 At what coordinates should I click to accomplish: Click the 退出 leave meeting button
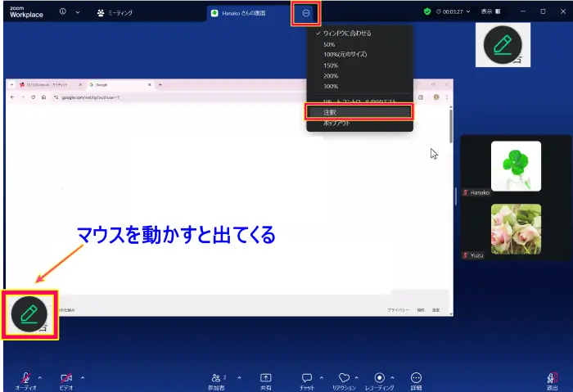[553, 379]
